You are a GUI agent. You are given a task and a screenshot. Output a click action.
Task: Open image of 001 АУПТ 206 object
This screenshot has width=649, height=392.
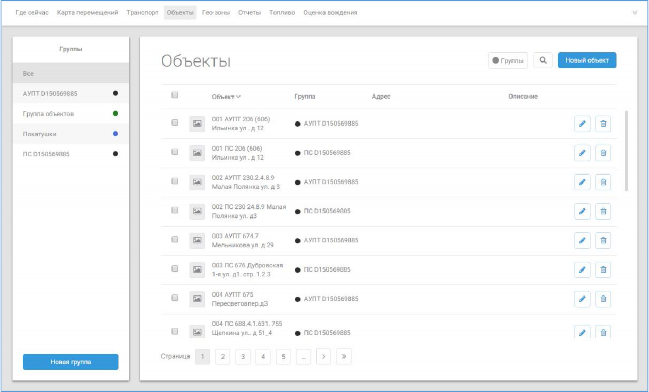197,124
